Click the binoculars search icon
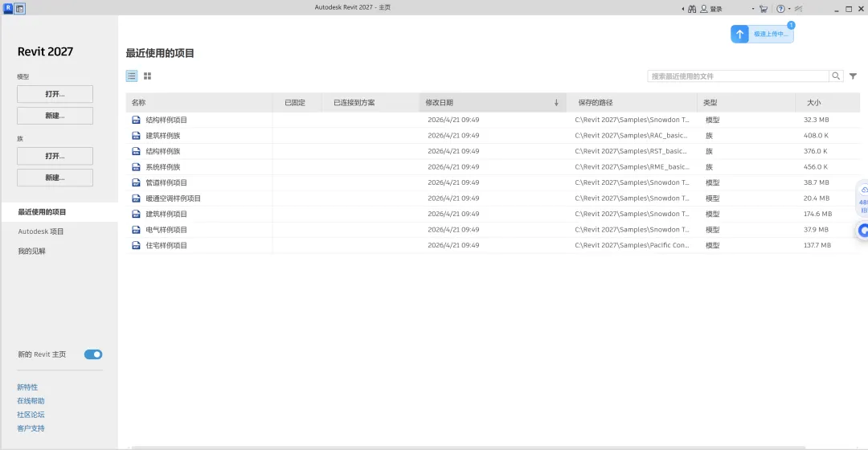Screen dimensions: 868x450 pos(692,9)
